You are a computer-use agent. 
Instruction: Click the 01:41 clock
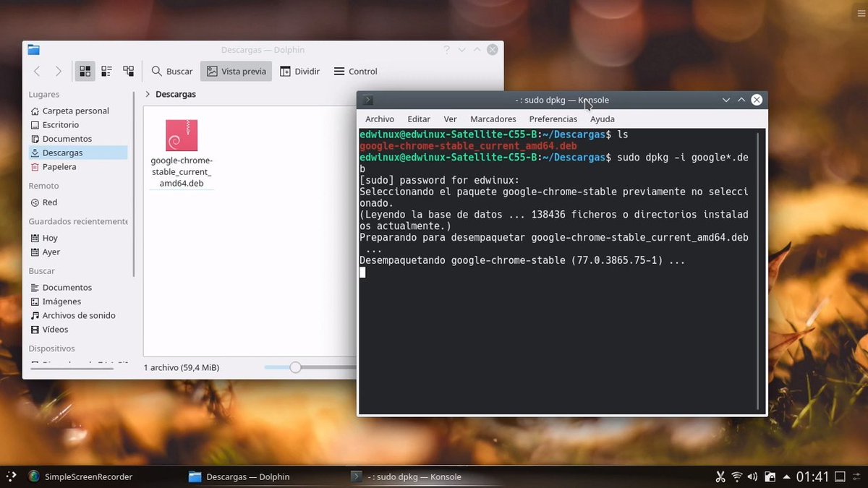(812, 476)
